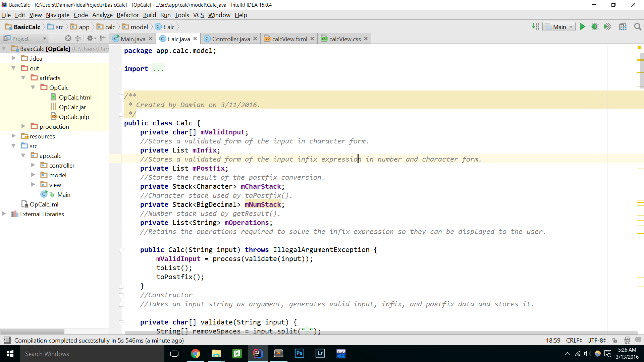Click the Project structure icon
The width and height of the screenshot is (644, 362).
[x=623, y=27]
